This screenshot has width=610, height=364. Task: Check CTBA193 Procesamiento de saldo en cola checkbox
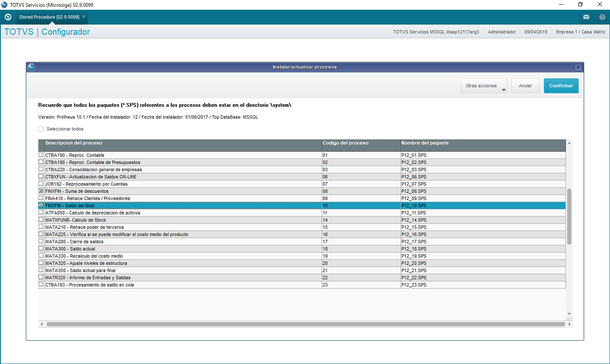[41, 285]
